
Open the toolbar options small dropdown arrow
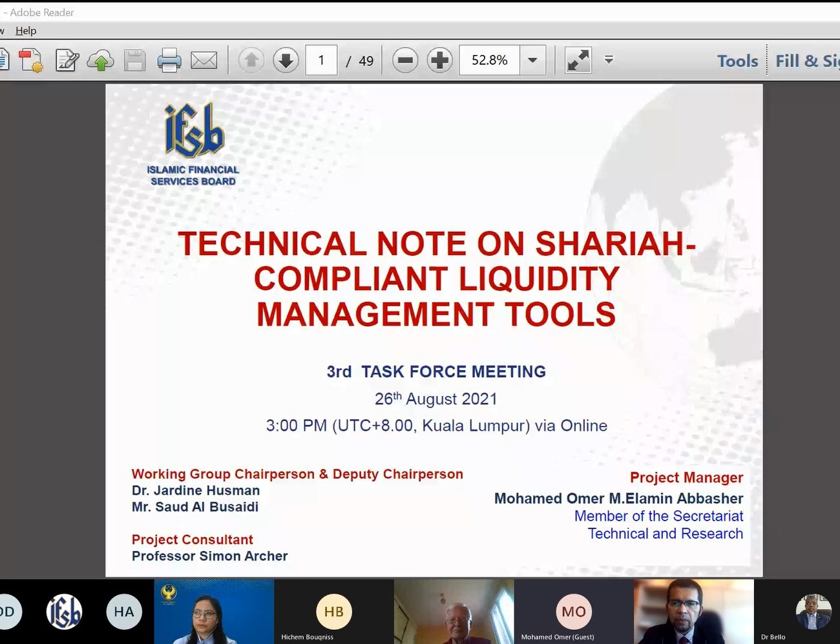[609, 59]
